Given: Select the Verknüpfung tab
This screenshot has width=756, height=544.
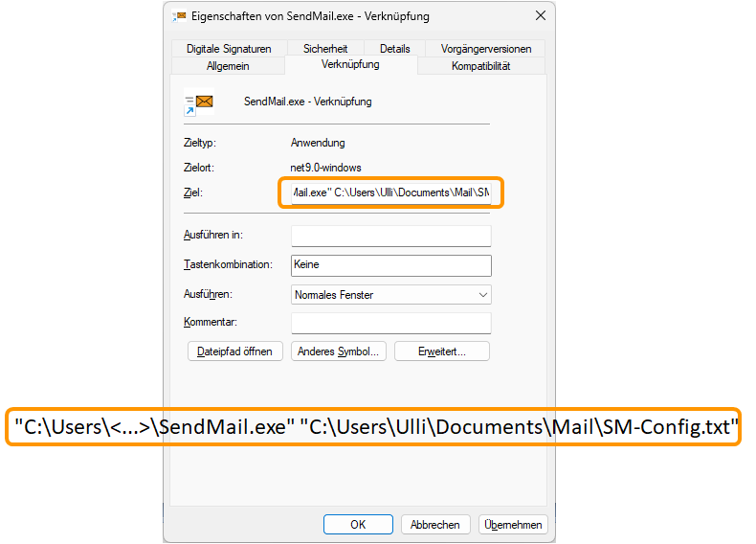Looking at the screenshot, I should pos(350,65).
